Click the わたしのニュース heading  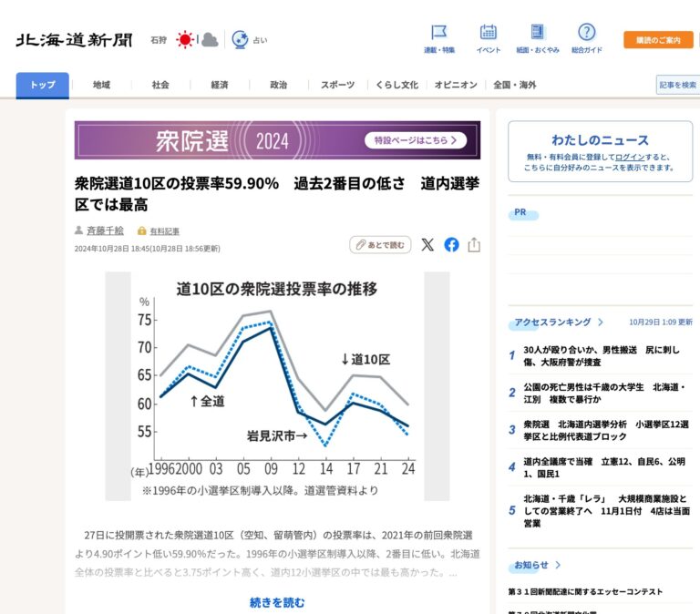tap(600, 139)
